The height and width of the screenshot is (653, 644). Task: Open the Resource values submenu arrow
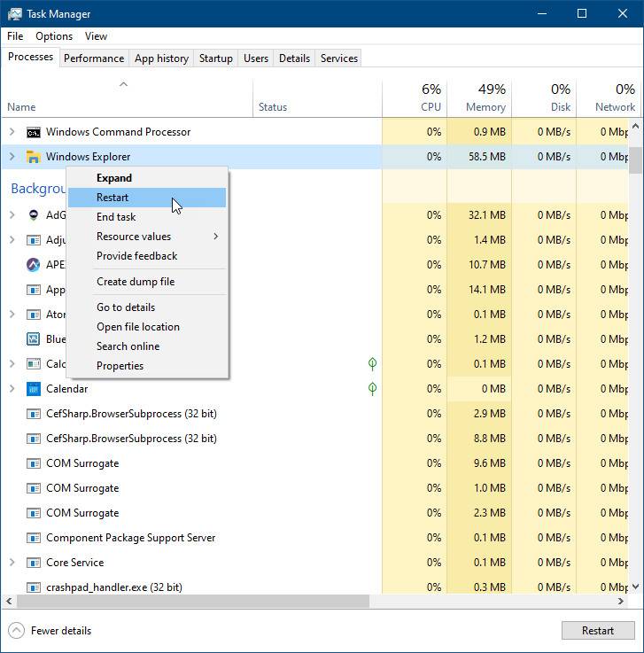[x=215, y=237]
